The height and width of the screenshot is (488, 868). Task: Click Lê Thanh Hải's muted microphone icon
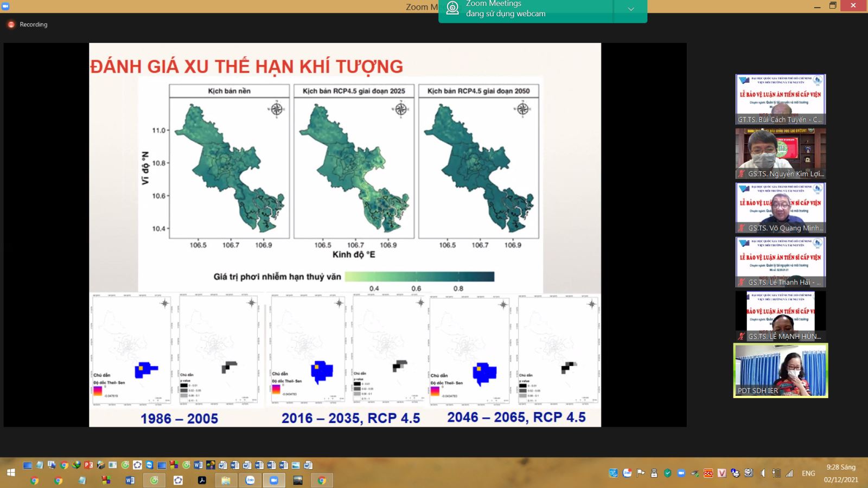[741, 282]
